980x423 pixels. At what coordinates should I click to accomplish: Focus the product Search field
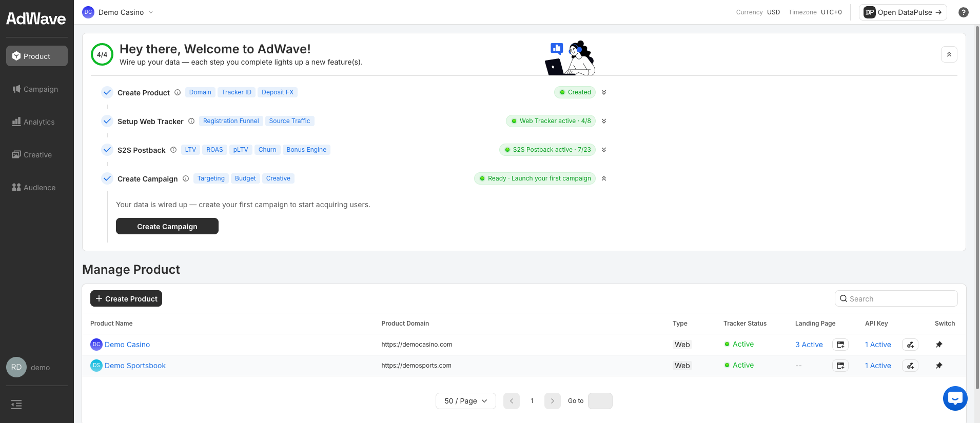896,298
